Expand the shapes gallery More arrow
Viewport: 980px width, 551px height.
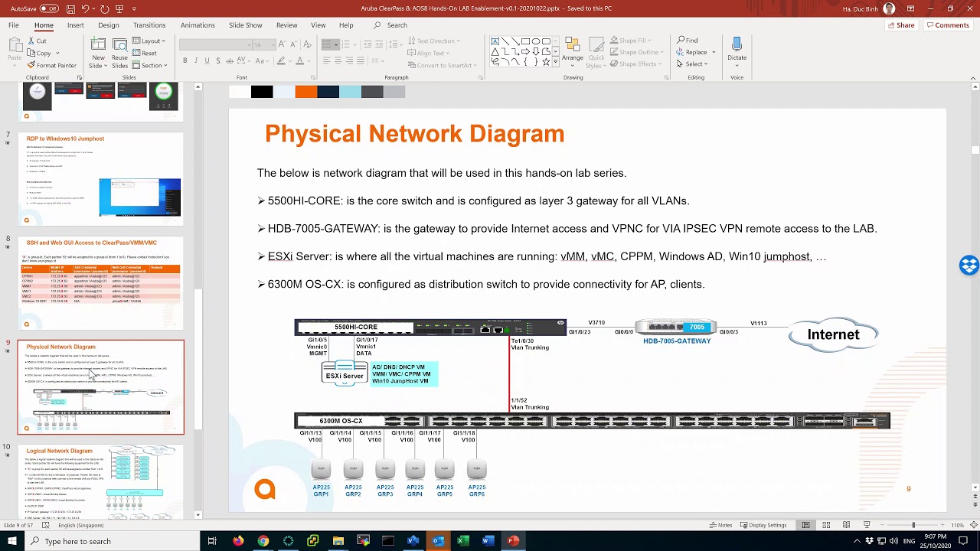(x=555, y=64)
